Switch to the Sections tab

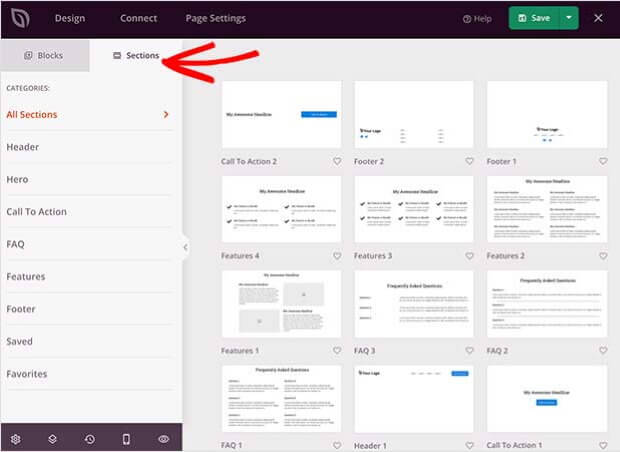click(x=136, y=55)
